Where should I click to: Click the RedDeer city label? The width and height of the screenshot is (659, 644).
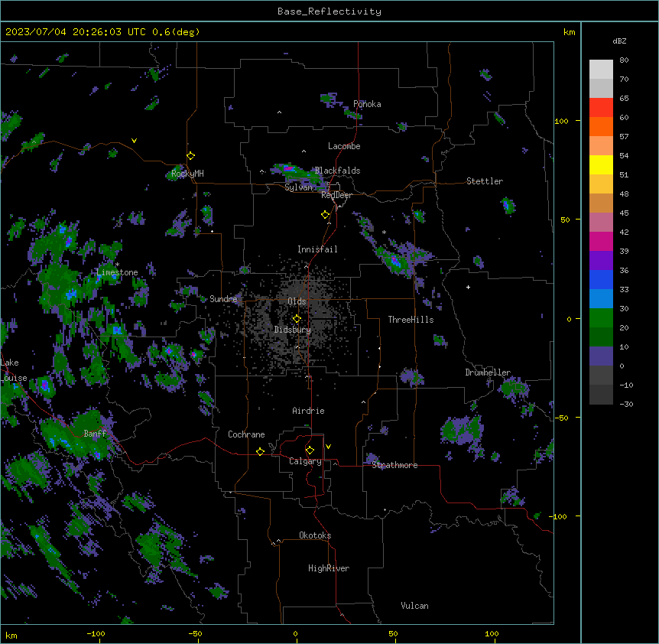coord(336,195)
